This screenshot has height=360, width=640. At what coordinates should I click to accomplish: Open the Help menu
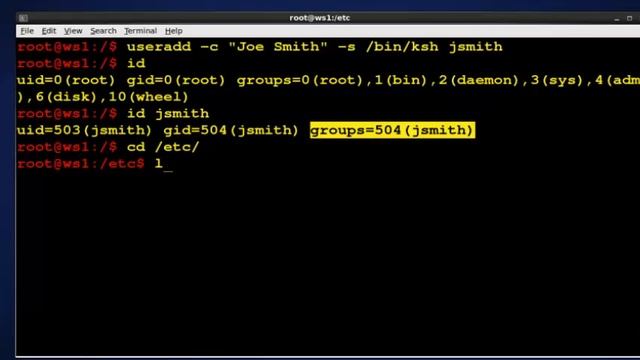[x=173, y=31]
